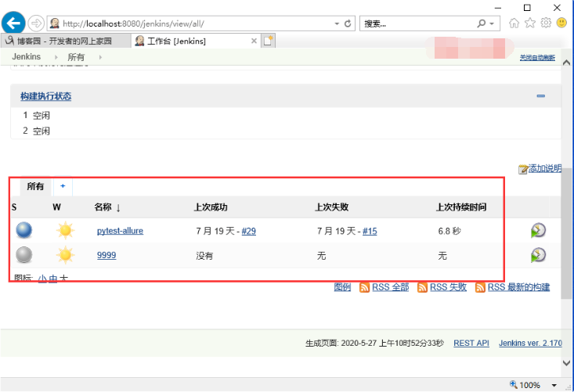Click the sunny weather icon for 9999
This screenshot has height=392, width=574.
pos(66,255)
